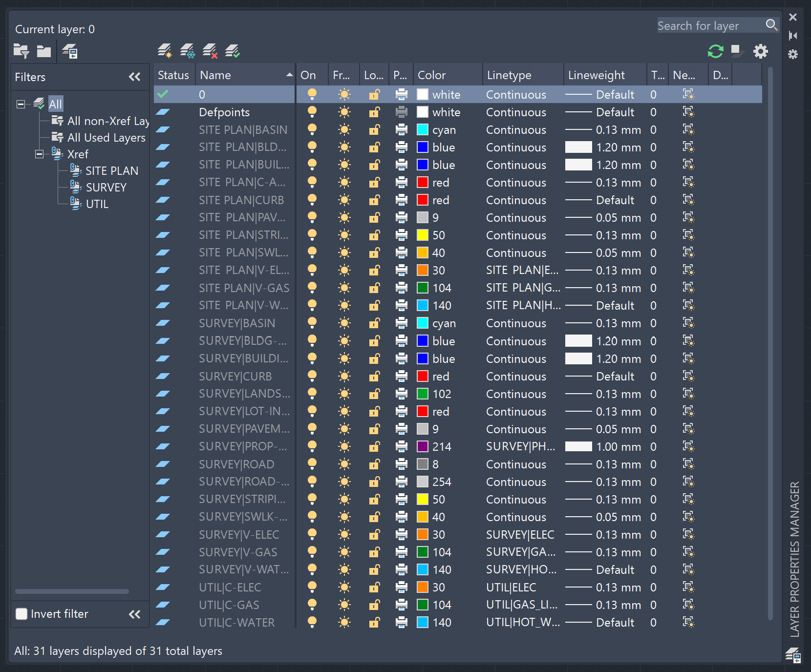Select the SITE PLAN xref filter

(x=111, y=170)
